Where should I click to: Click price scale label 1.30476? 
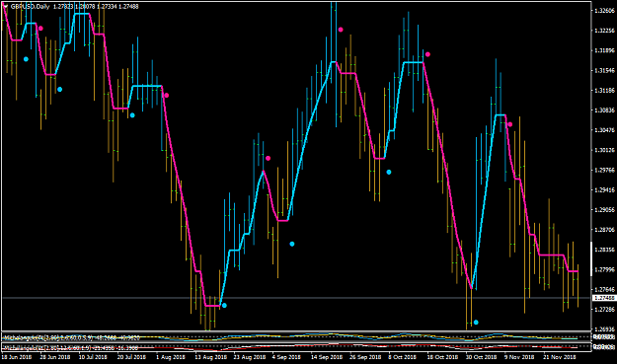click(x=604, y=130)
